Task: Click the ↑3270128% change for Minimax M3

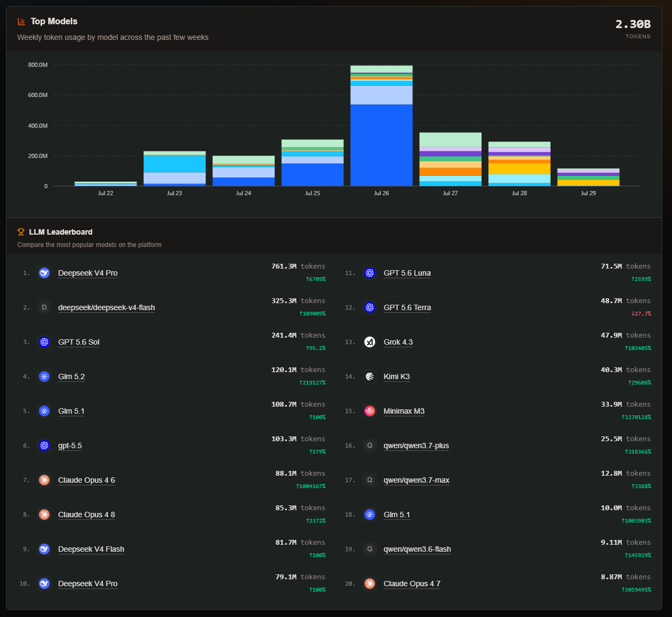Action: click(636, 417)
